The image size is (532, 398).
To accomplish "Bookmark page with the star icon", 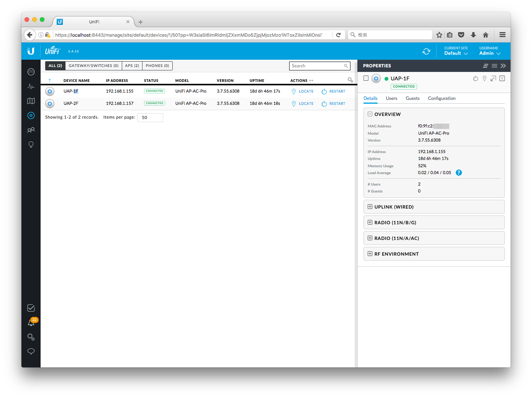I will pos(439,35).
